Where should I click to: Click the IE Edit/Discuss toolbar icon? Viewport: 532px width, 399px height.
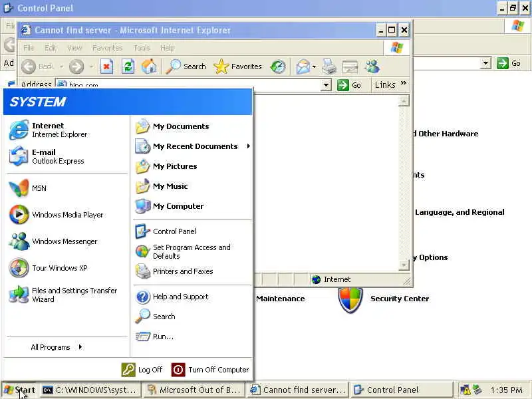[350, 66]
